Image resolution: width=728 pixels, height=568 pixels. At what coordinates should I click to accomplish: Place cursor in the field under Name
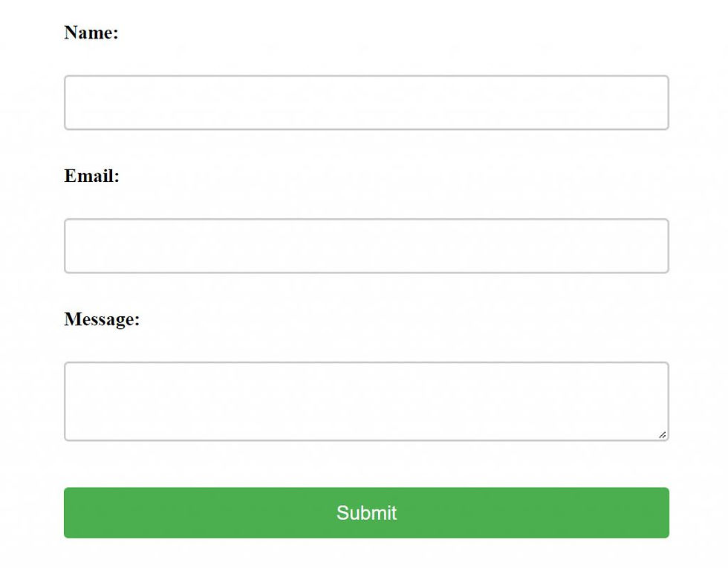tap(366, 102)
